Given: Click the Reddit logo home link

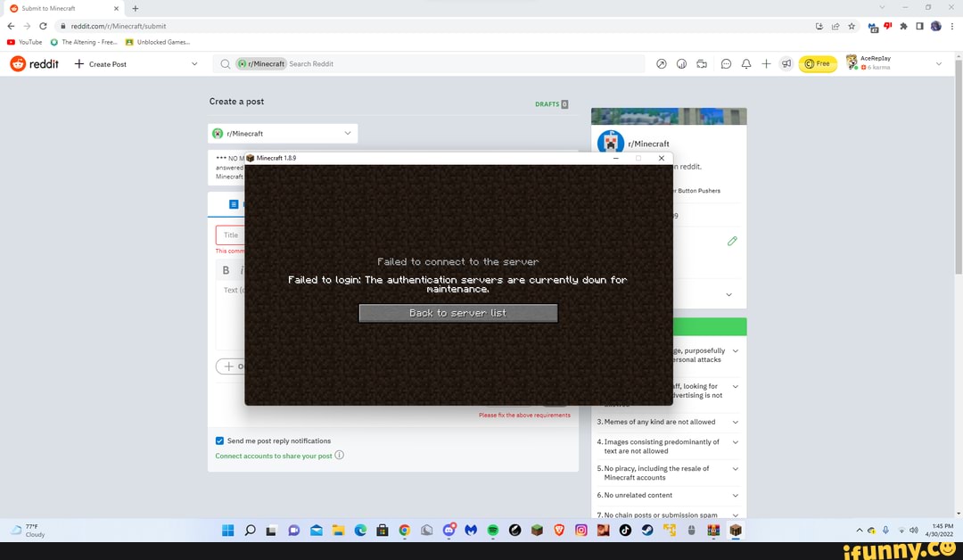Looking at the screenshot, I should pyautogui.click(x=34, y=64).
